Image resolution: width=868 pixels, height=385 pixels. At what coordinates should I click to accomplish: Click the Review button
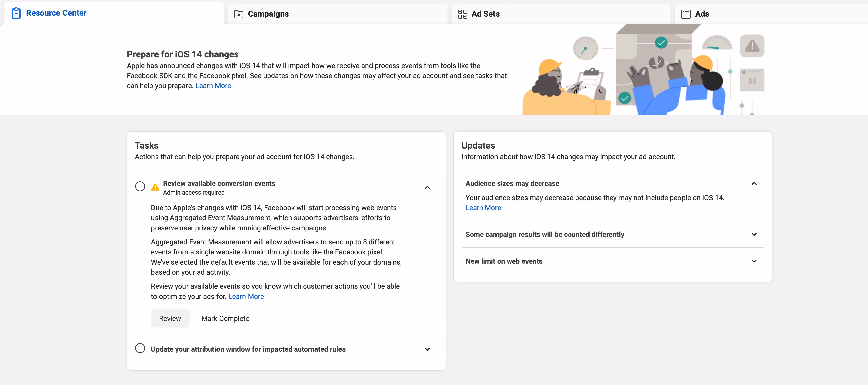point(170,319)
